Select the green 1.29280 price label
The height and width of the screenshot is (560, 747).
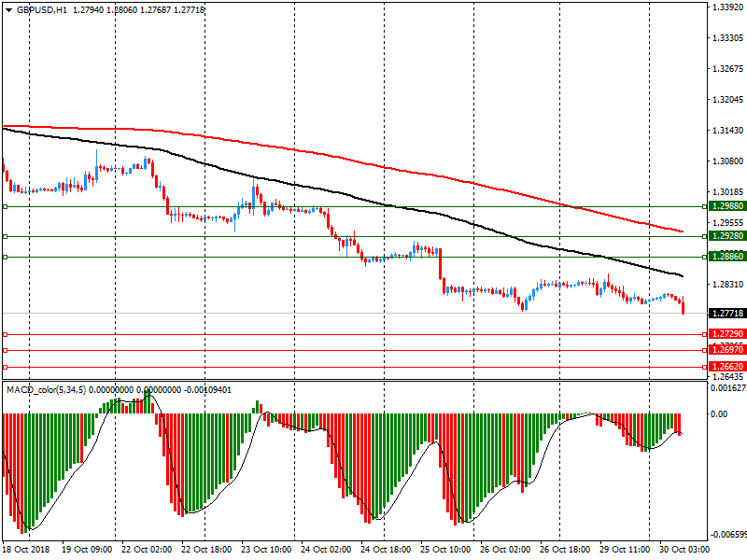726,237
